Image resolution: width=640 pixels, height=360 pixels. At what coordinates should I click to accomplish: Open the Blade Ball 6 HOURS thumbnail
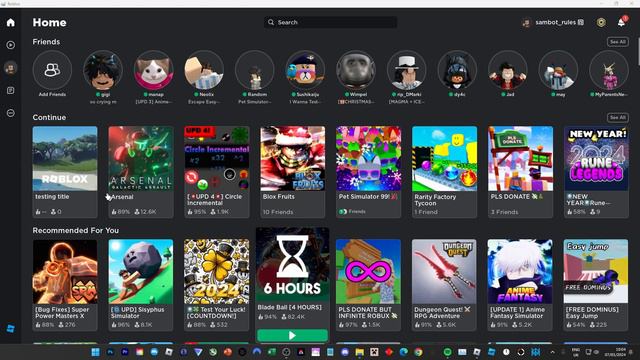292,265
